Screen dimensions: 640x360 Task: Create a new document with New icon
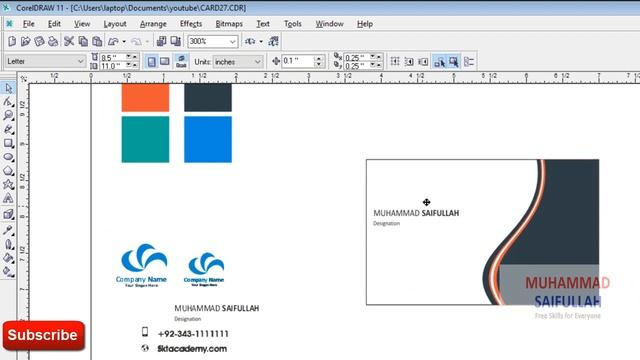click(12, 41)
